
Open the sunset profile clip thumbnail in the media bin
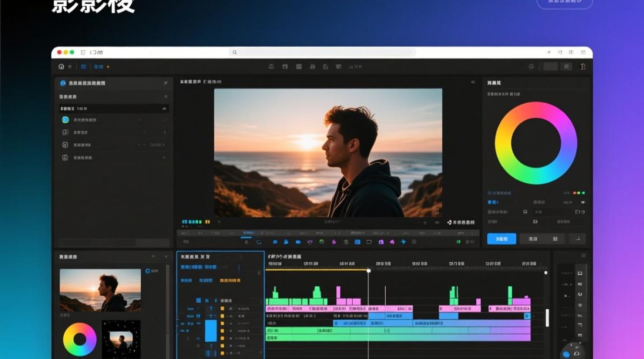click(x=100, y=290)
